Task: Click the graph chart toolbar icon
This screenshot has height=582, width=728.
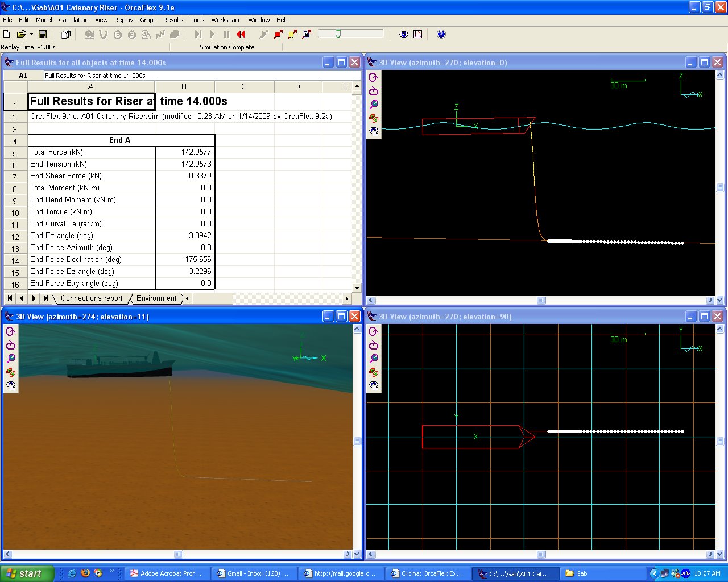Action: [x=418, y=34]
